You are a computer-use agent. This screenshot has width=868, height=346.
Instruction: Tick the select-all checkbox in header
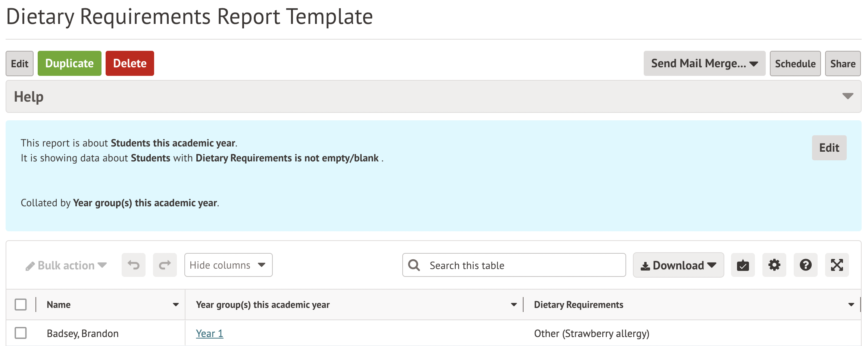[x=21, y=305]
